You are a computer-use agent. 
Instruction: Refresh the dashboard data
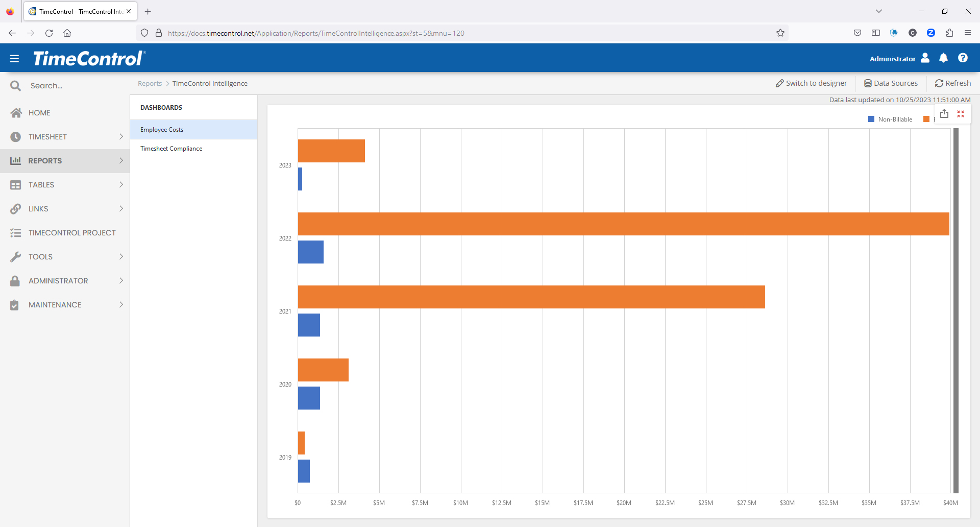953,83
